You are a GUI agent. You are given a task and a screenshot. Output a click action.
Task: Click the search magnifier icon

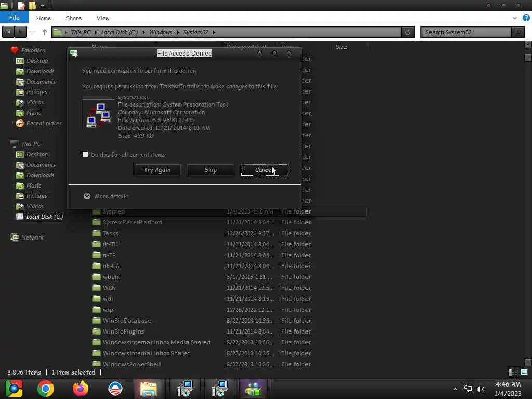pos(518,32)
